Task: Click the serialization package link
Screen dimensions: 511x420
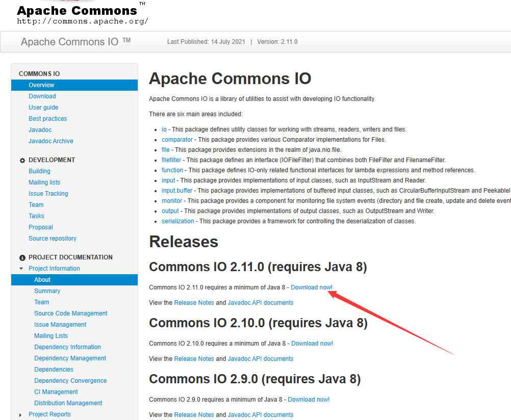Action: 177,221
